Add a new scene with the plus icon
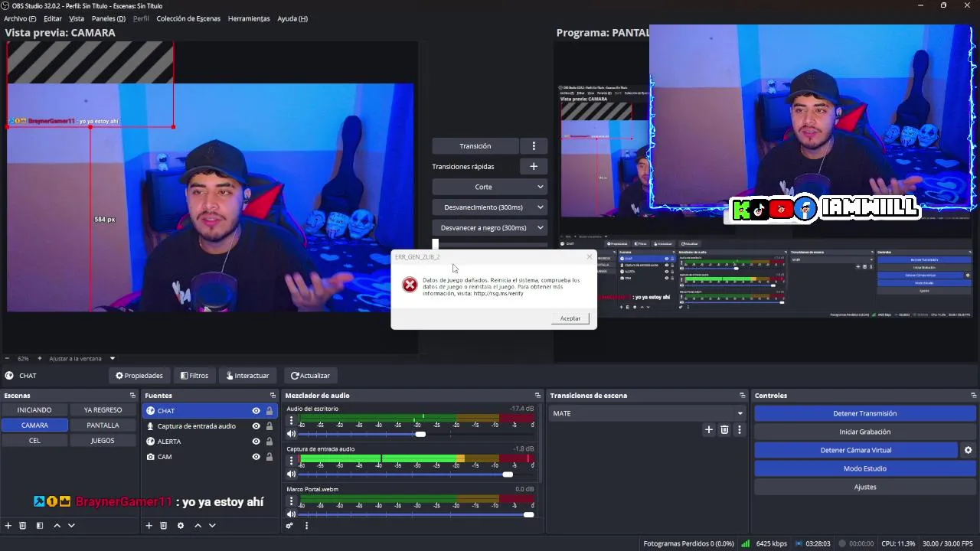The width and height of the screenshot is (980, 551). click(x=8, y=526)
